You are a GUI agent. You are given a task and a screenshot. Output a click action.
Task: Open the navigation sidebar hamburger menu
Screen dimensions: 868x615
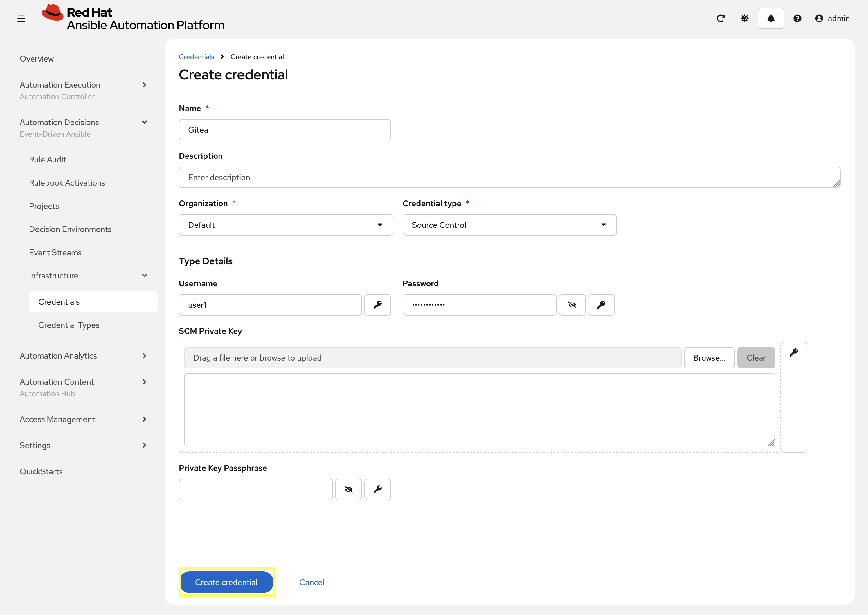[21, 18]
